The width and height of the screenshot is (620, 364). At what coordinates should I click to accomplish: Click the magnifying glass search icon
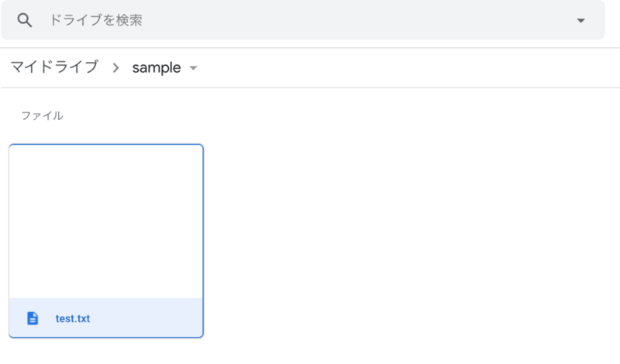(25, 20)
